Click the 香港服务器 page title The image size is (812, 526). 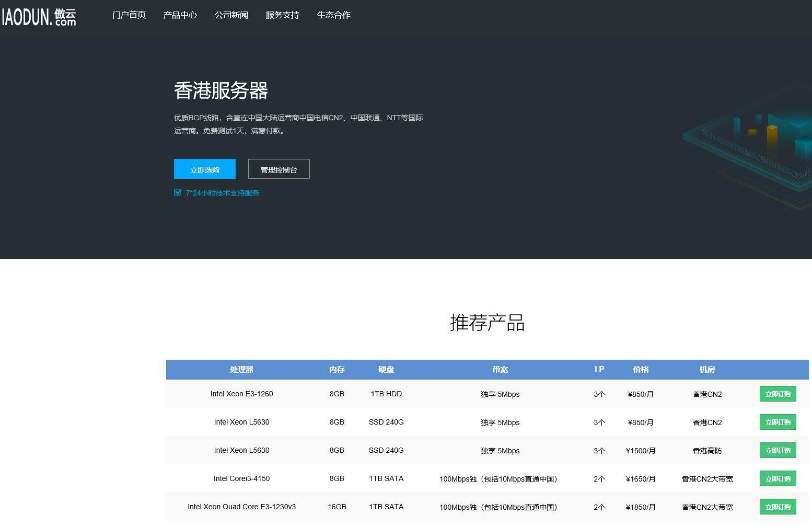pyautogui.click(x=221, y=91)
